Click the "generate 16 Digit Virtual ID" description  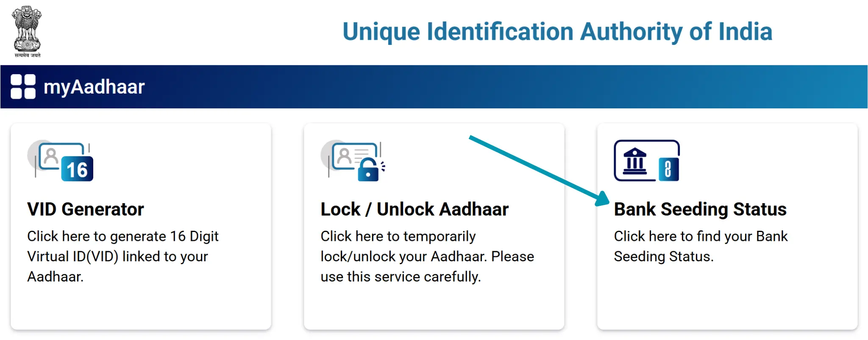pos(123,256)
